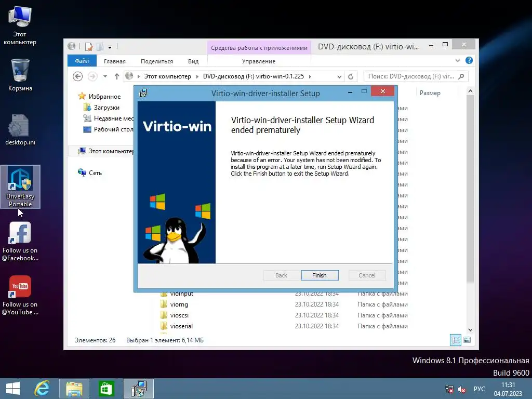The height and width of the screenshot is (399, 532).
Task: Switch to large icons view
Action: pyautogui.click(x=467, y=340)
